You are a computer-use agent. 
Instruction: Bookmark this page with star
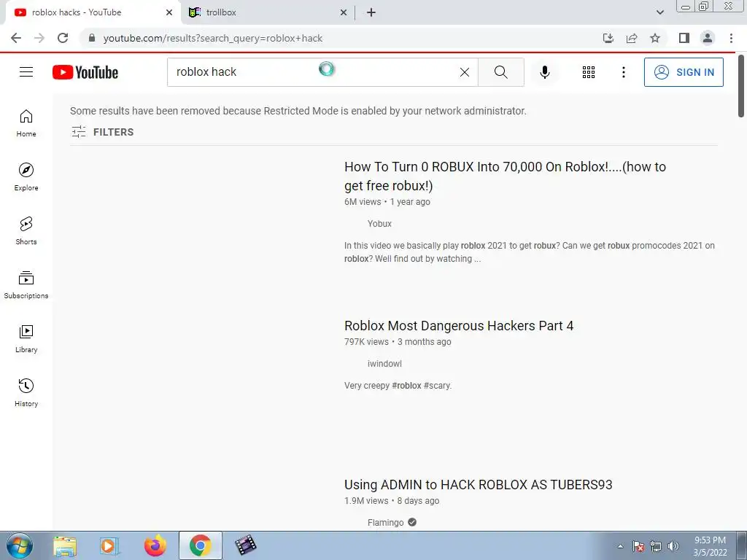point(655,38)
